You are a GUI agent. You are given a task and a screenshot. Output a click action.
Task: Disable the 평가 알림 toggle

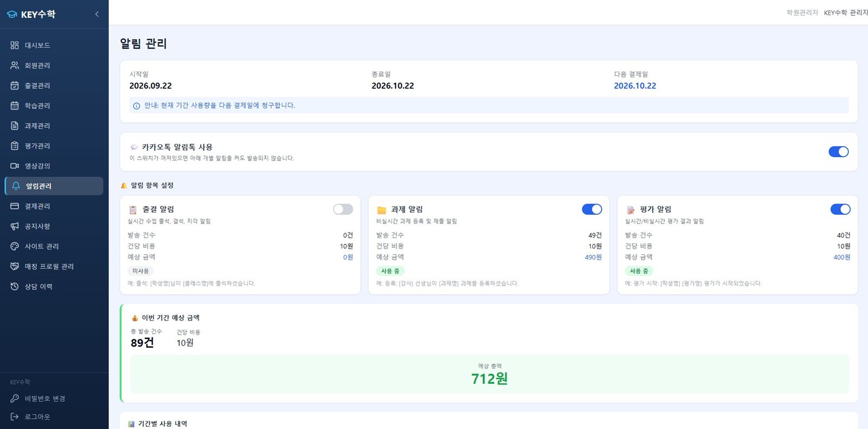[840, 209]
